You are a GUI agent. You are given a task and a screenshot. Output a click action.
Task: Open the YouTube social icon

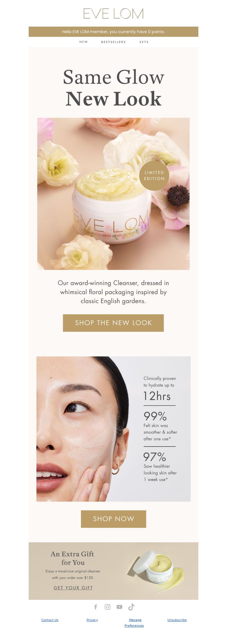pos(119,607)
